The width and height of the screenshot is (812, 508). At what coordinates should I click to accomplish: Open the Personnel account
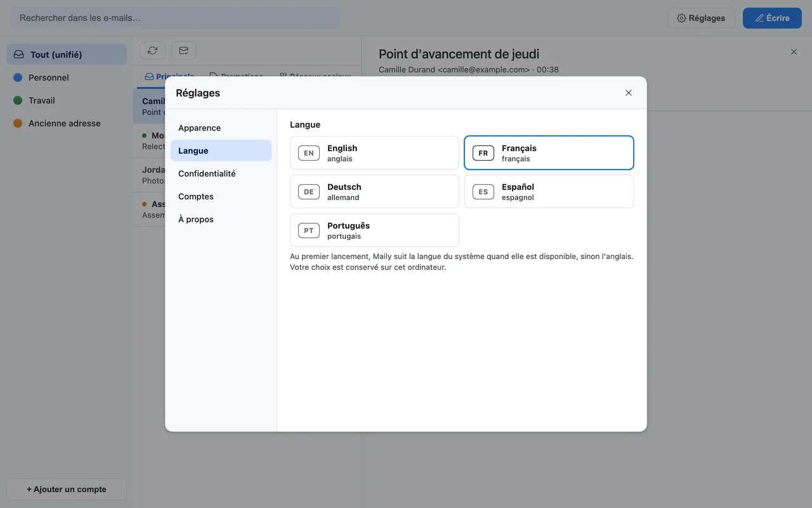67,77
